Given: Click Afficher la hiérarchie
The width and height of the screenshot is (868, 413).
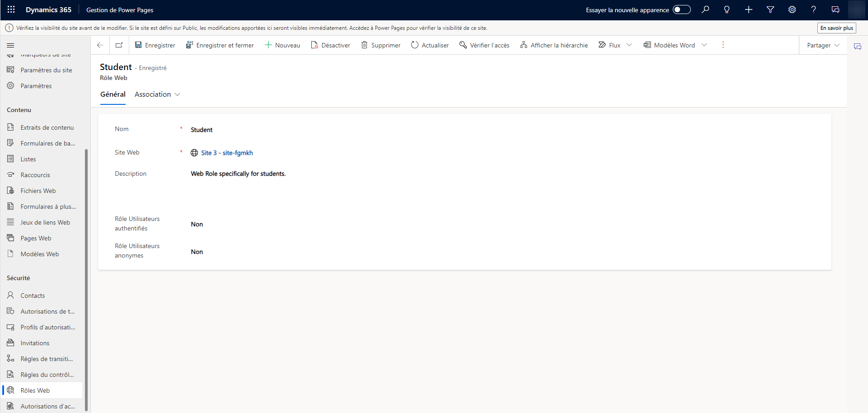Looking at the screenshot, I should coord(554,45).
